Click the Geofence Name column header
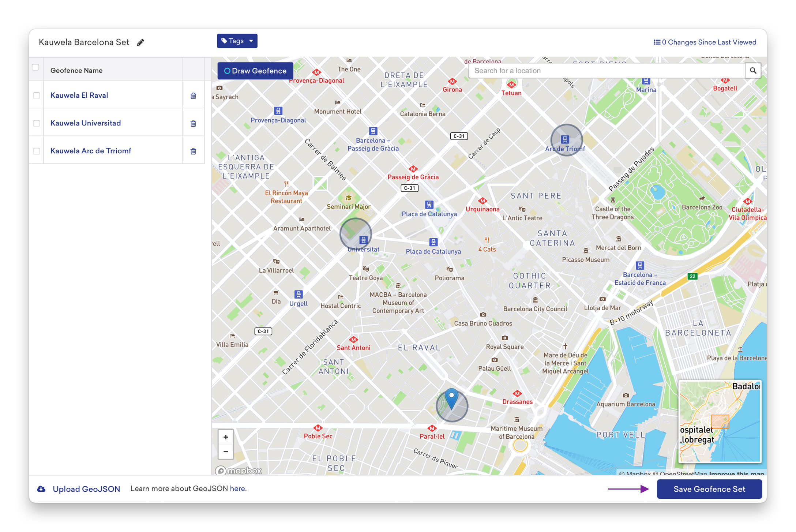Screen dimensions: 796x532 point(76,71)
